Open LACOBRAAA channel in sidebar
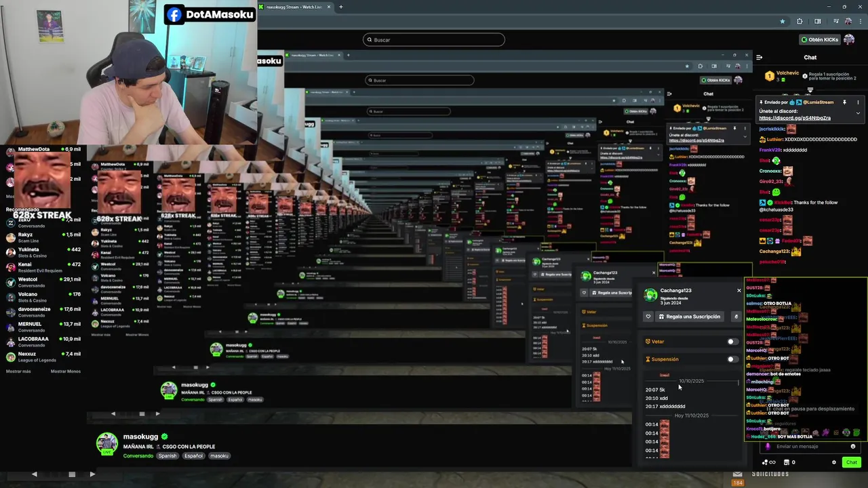 tap(43, 342)
